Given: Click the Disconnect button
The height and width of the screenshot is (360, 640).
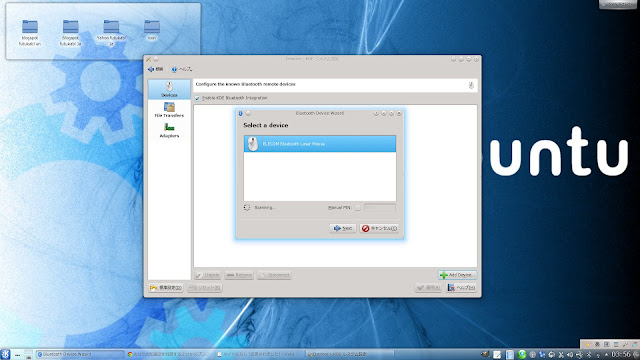Looking at the screenshot, I should coord(275,275).
